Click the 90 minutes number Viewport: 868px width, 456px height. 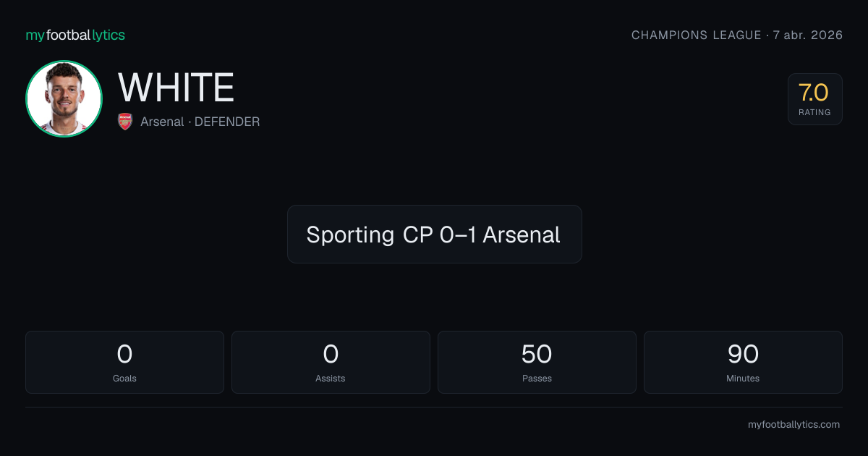coord(743,354)
